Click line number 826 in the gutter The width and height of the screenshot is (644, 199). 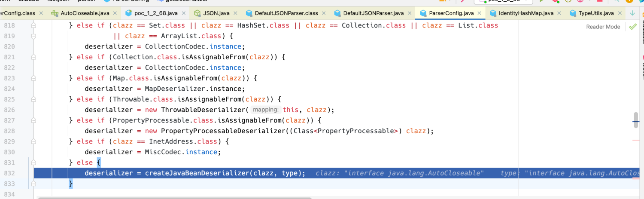tap(9, 110)
